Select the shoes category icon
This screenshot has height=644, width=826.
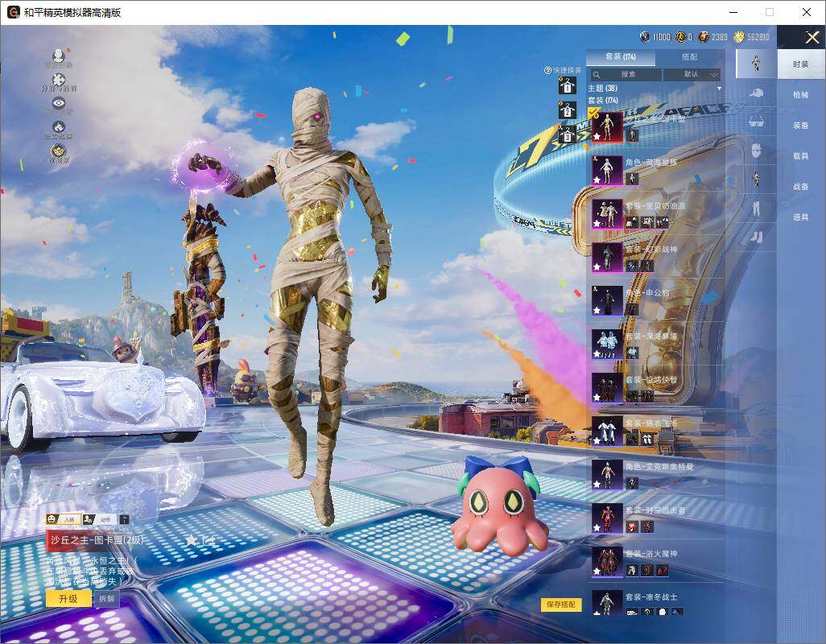(756, 237)
